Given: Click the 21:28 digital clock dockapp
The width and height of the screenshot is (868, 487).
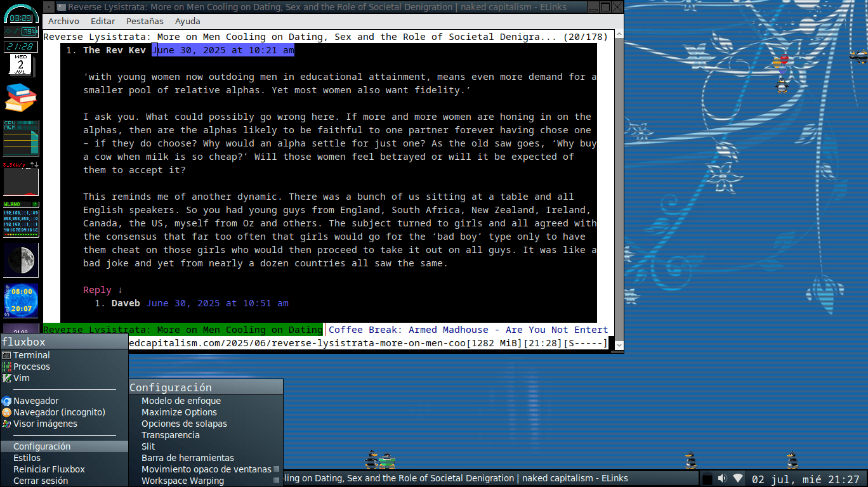Looking at the screenshot, I should (21, 46).
